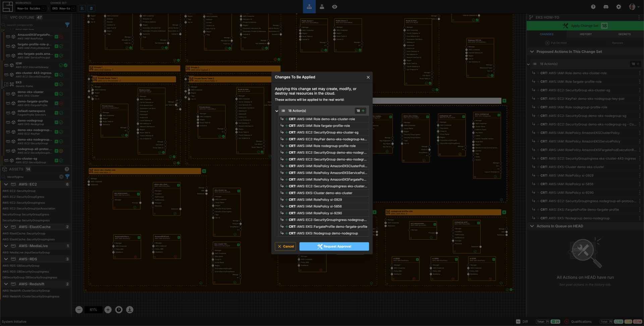Open the EKS HOW-TO panel kebab menu

pos(639,17)
